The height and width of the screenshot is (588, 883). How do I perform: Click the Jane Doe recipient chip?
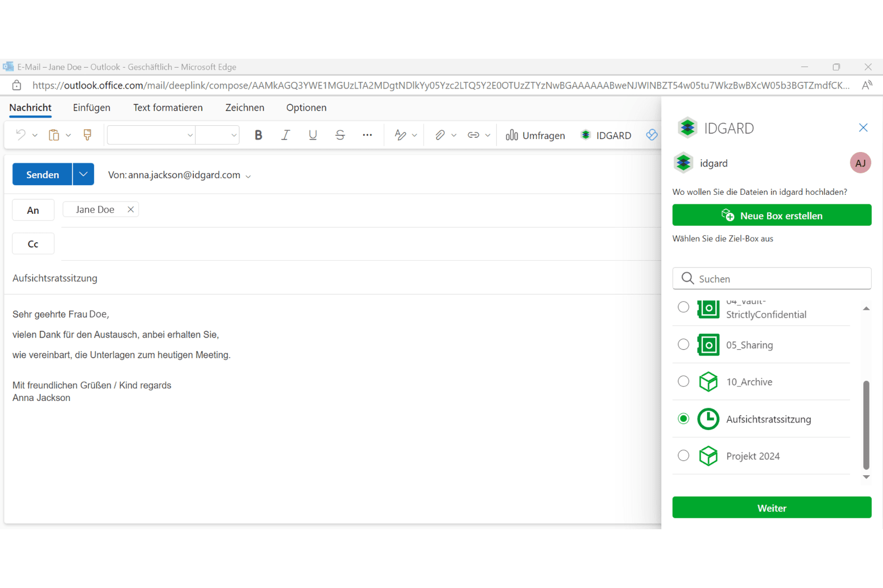click(x=101, y=209)
